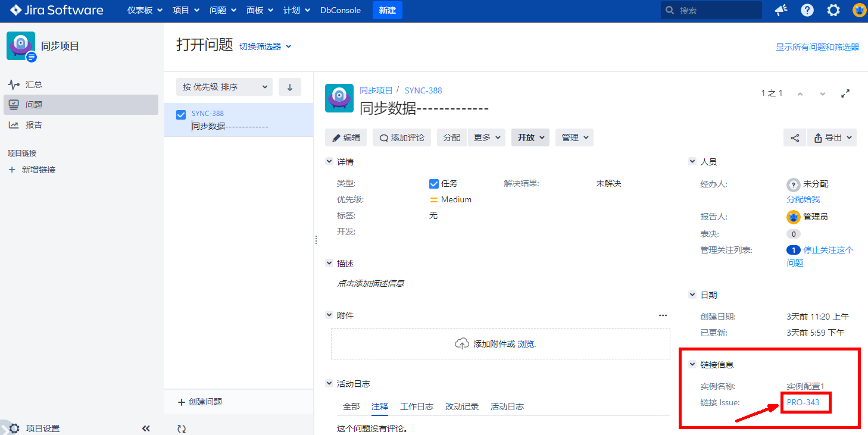Open the 按 优先级 排序 dropdown
This screenshot has height=435, width=868.
pyautogui.click(x=224, y=87)
